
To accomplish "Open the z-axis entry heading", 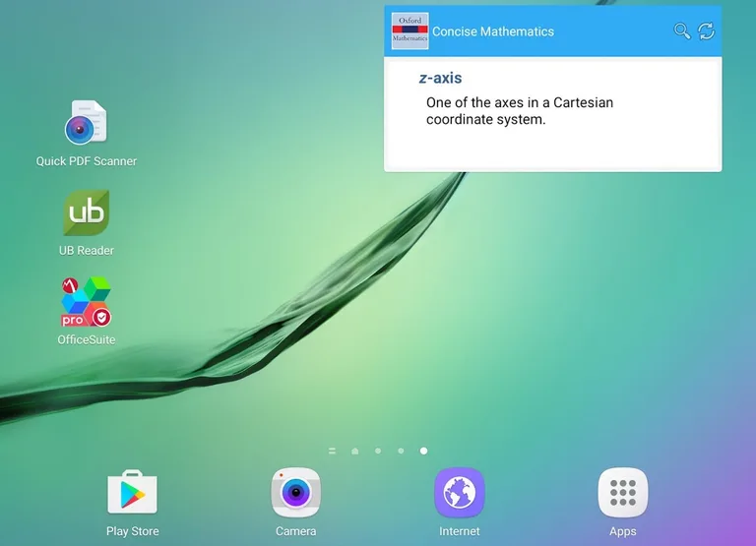I will pos(440,79).
